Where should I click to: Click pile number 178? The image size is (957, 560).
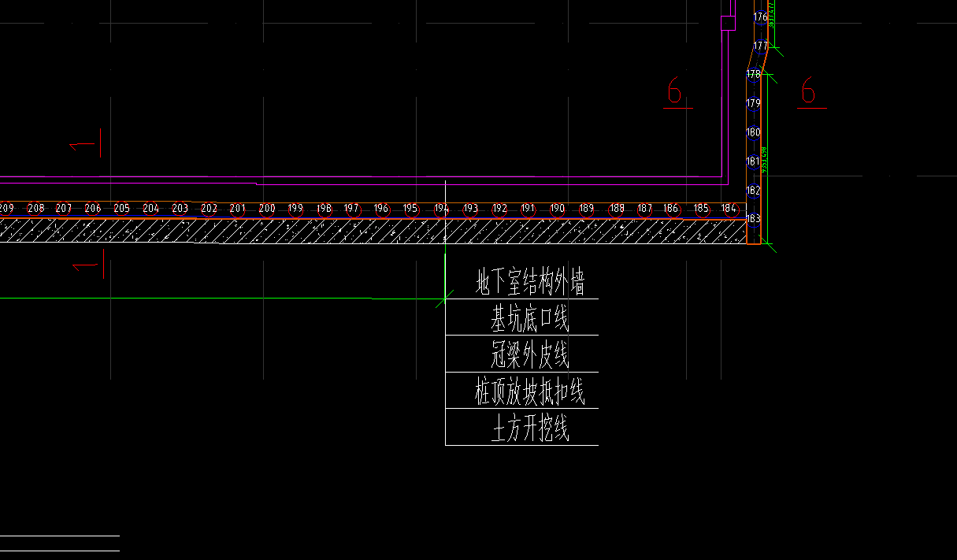[x=754, y=74]
